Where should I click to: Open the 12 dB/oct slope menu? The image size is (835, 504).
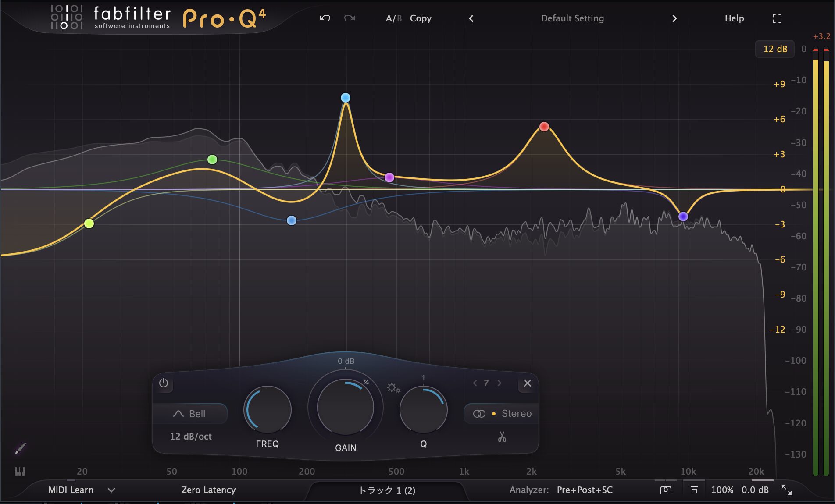191,437
